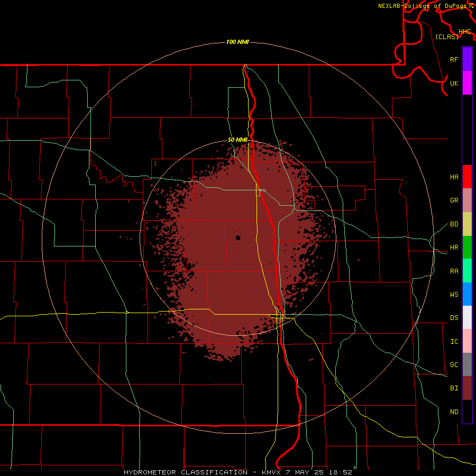Click the 'HR' legend label
The height and width of the screenshot is (476, 476).
(454, 248)
